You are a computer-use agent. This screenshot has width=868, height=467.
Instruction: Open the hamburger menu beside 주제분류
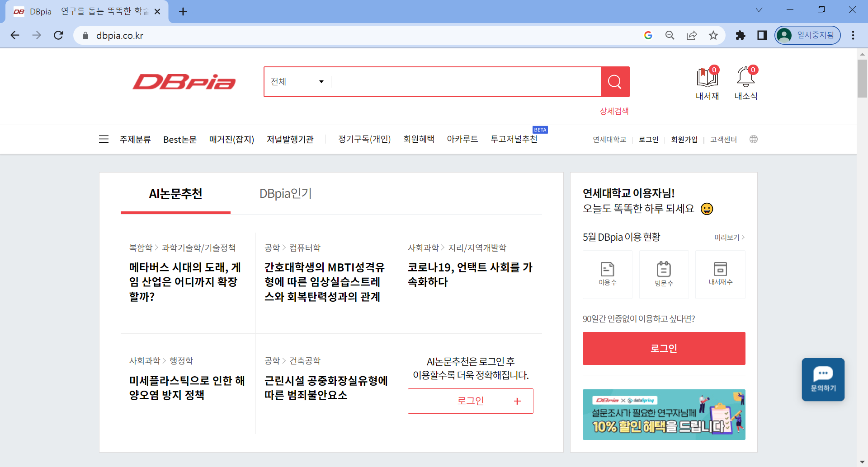(x=104, y=139)
